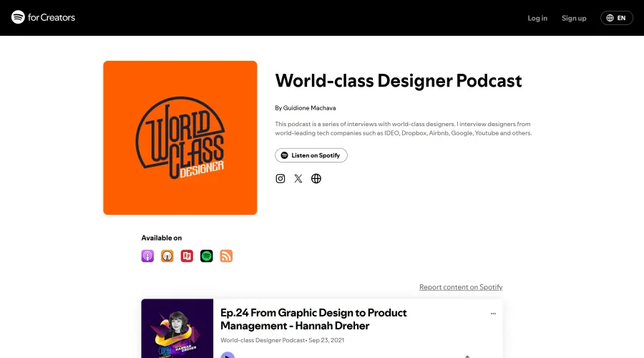Open Overcast under Available on
Viewport: 644px width, 358px height.
(167, 256)
